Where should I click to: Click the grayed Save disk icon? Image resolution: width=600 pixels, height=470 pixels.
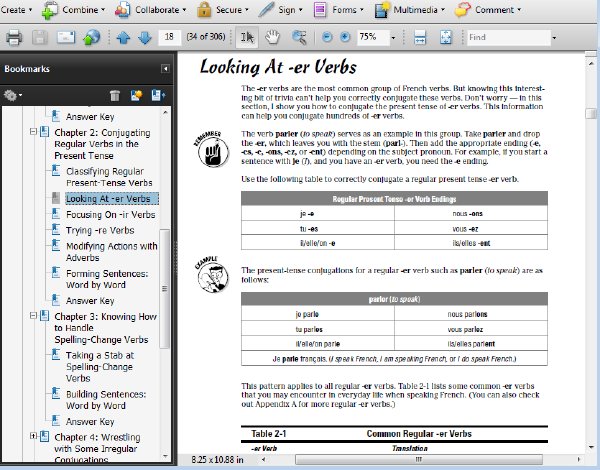[x=39, y=37]
